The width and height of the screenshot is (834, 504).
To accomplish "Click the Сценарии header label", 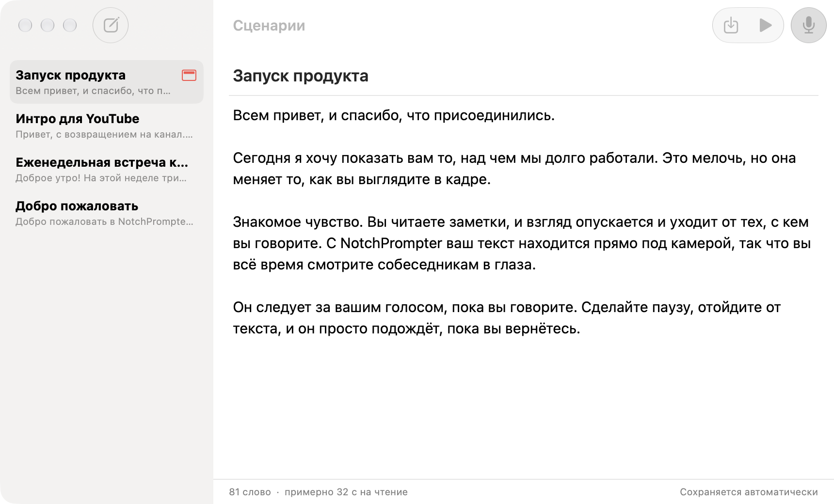I will coord(269,26).
